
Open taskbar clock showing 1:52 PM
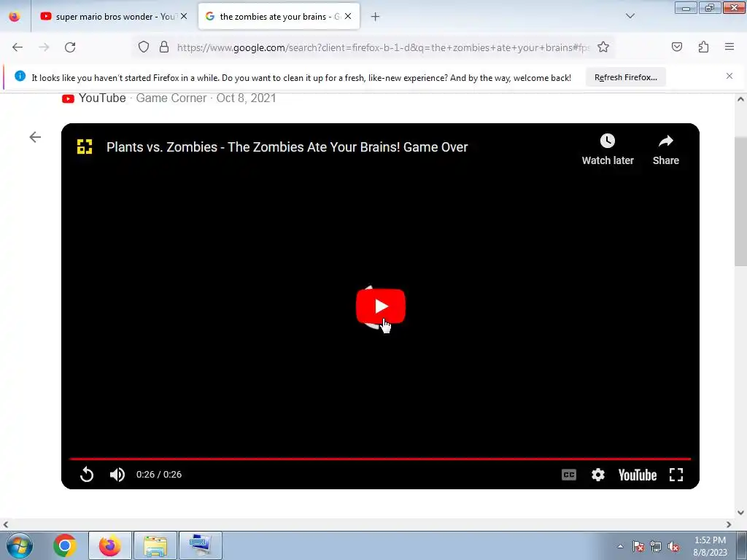(710, 546)
